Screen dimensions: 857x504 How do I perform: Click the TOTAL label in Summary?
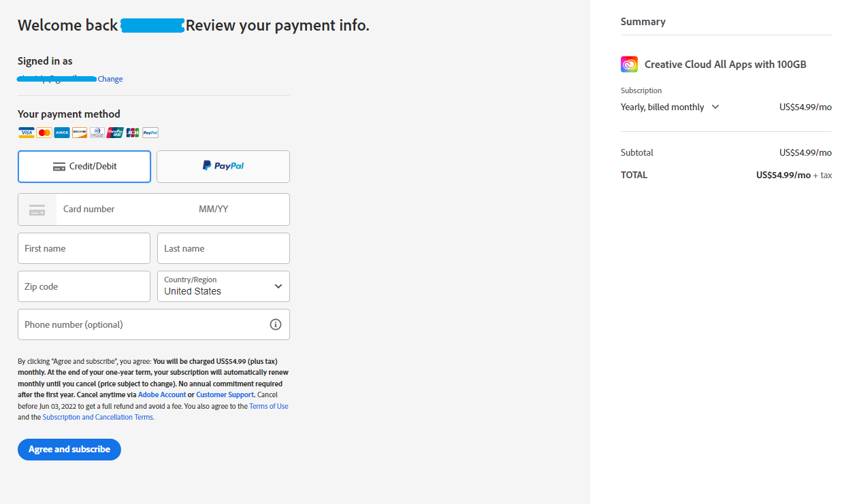(x=634, y=175)
